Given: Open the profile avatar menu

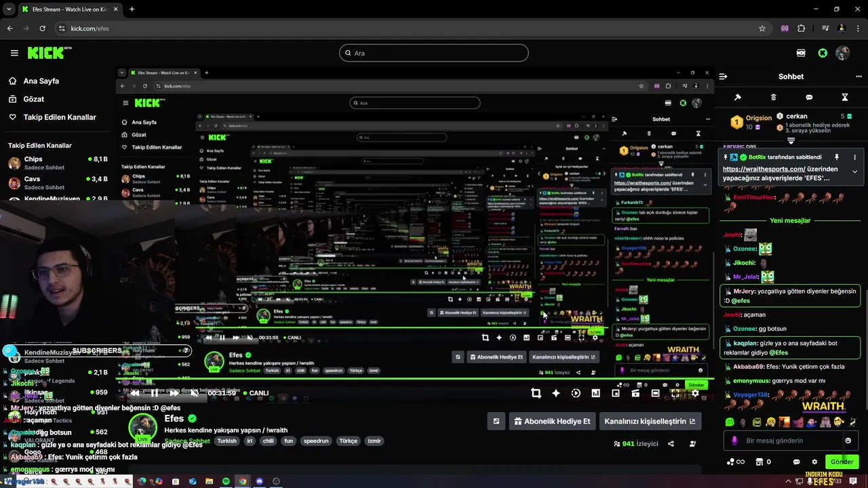Looking at the screenshot, I should click(x=843, y=53).
